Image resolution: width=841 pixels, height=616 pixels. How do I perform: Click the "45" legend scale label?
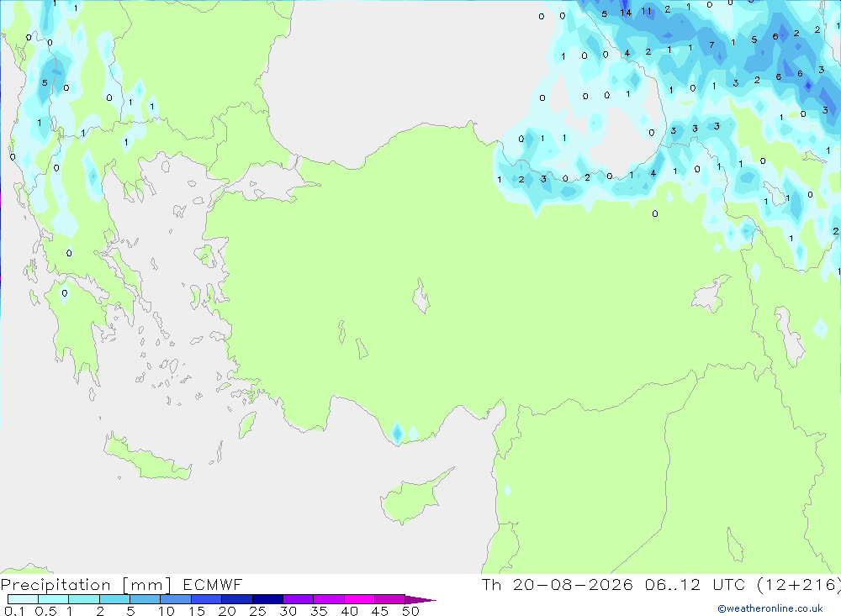380,611
